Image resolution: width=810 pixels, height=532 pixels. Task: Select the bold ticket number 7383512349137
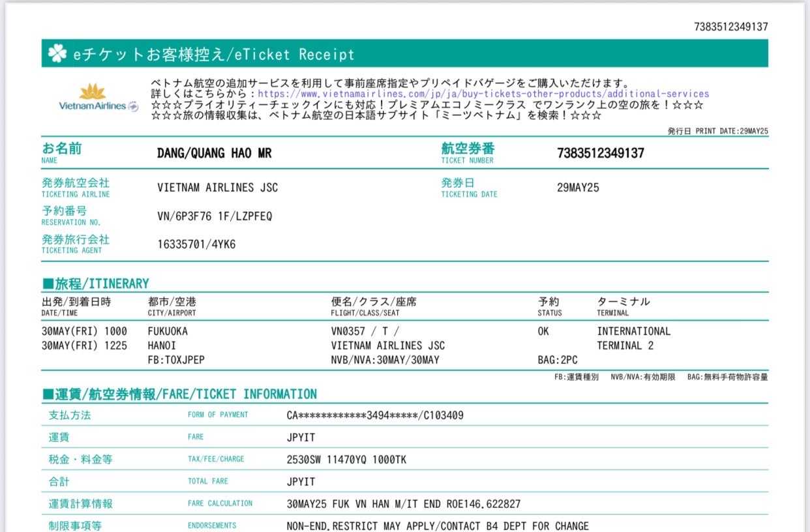600,153
